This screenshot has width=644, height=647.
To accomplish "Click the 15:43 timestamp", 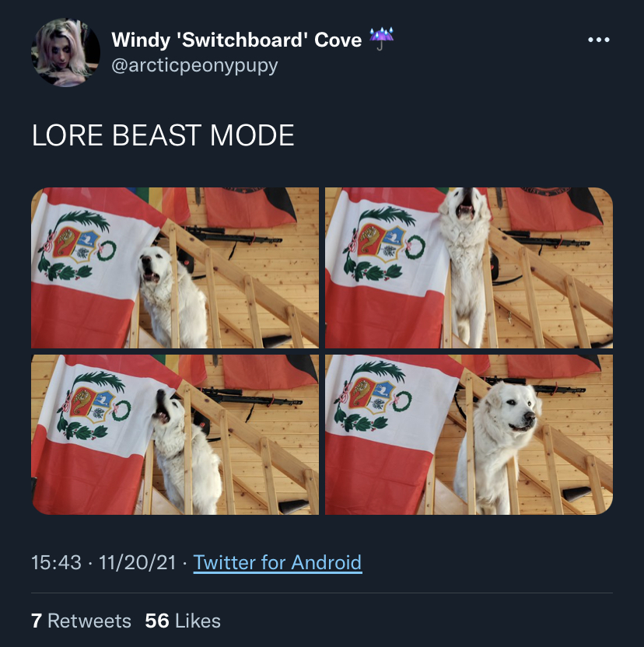I will (57, 562).
